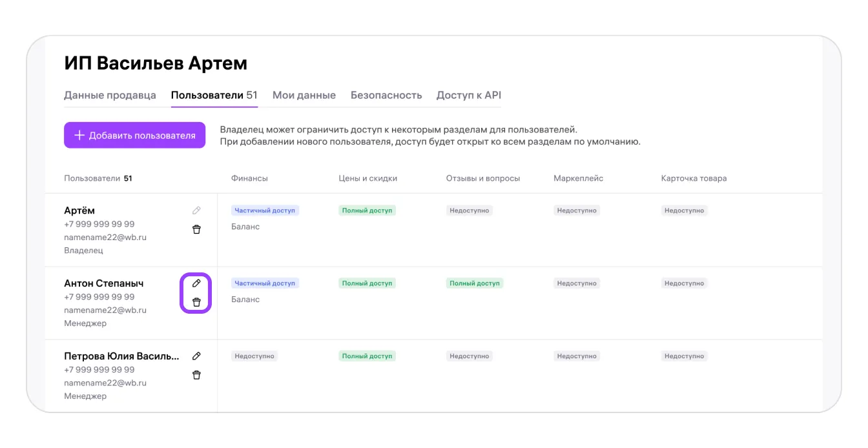Click Антон's Полный доступ reviews badge
Image resolution: width=868 pixels, height=448 pixels.
(474, 283)
